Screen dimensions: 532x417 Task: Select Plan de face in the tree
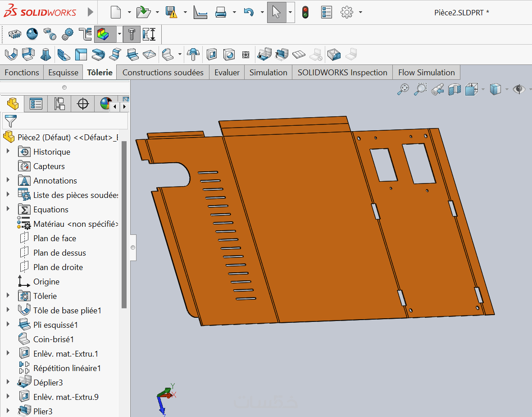click(55, 238)
